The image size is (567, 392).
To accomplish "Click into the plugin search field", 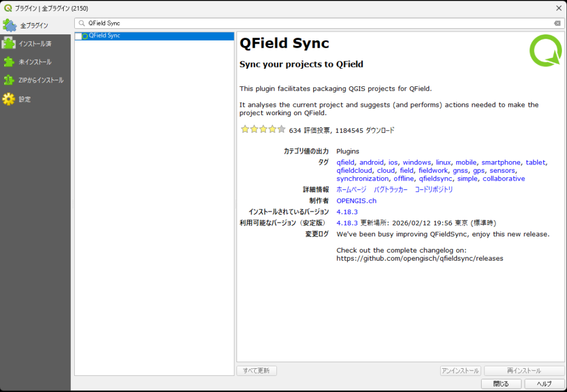I will coord(316,23).
